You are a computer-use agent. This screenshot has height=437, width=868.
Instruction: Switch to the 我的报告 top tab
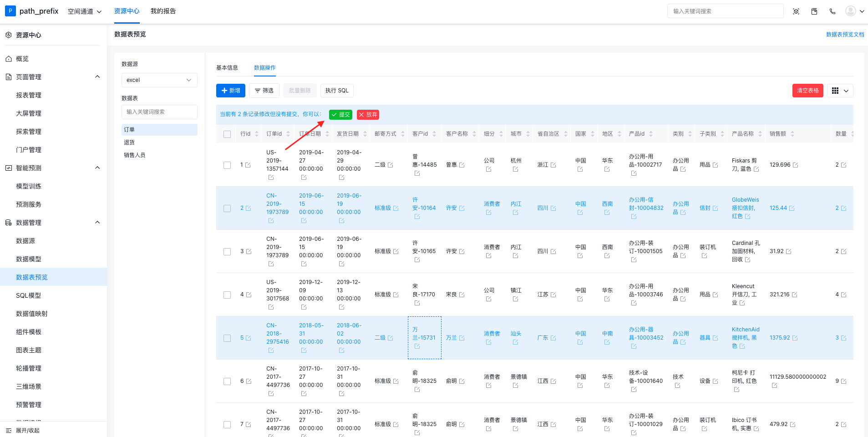click(x=163, y=11)
